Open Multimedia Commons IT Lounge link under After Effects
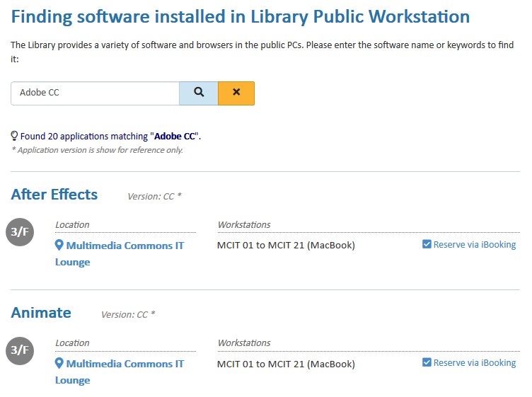Image resolution: width=532 pixels, height=397 pixels. [120, 253]
